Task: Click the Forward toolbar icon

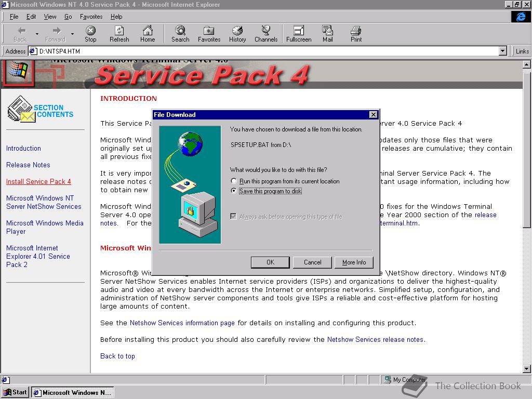Action: [55, 34]
